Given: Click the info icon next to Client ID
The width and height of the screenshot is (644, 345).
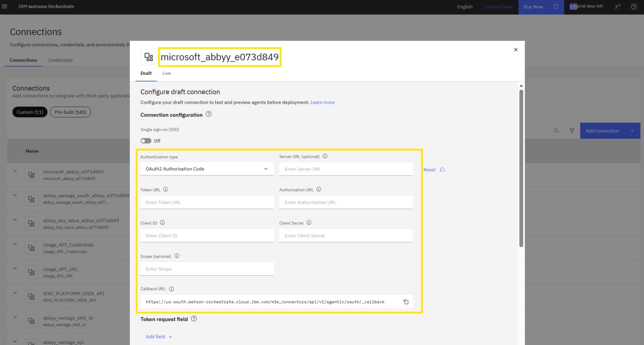Looking at the screenshot, I should tap(162, 223).
